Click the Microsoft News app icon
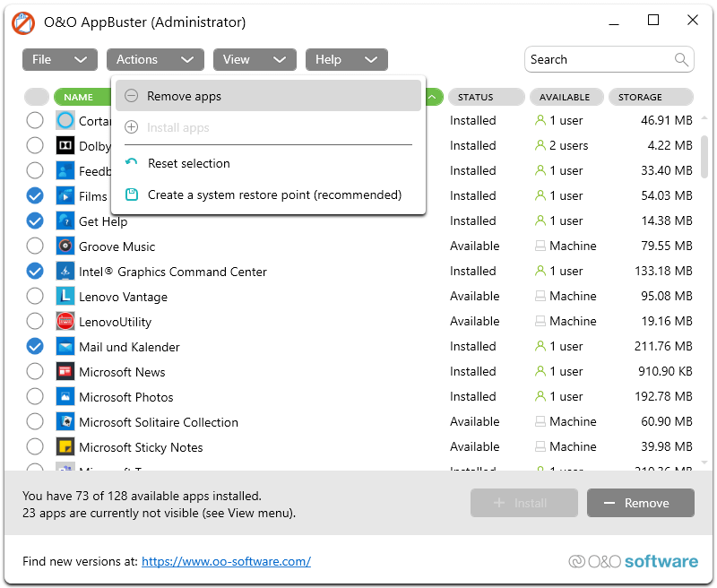The height and width of the screenshot is (588, 717). click(65, 372)
